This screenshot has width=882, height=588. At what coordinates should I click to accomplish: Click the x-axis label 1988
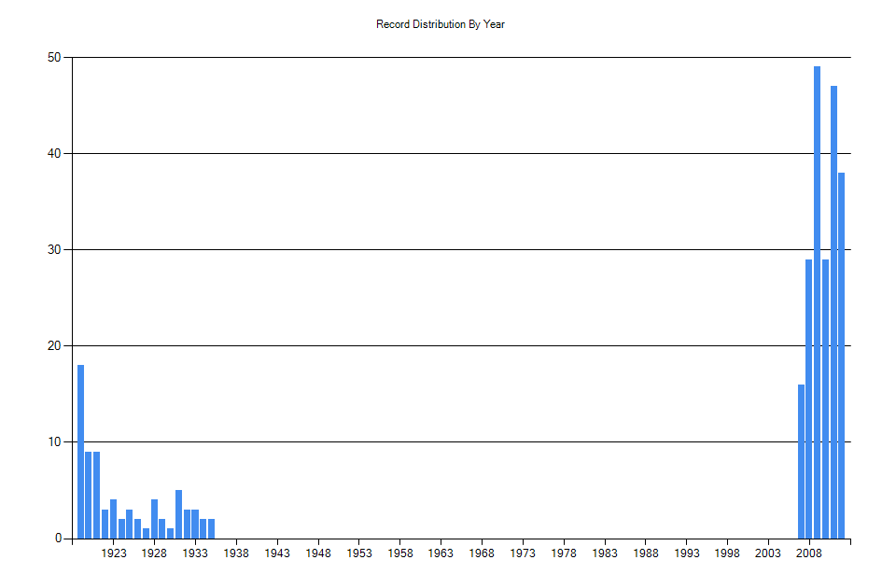(x=646, y=553)
